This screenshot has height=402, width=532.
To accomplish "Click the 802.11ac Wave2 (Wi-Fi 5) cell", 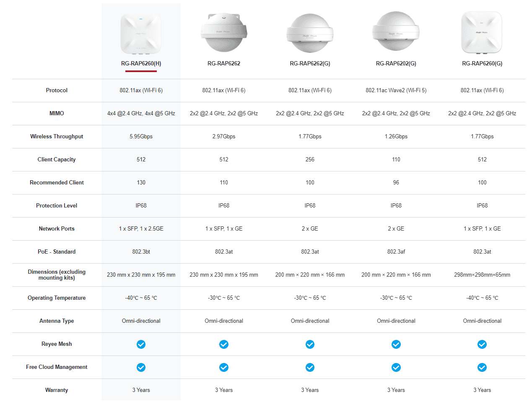I will 396,90.
